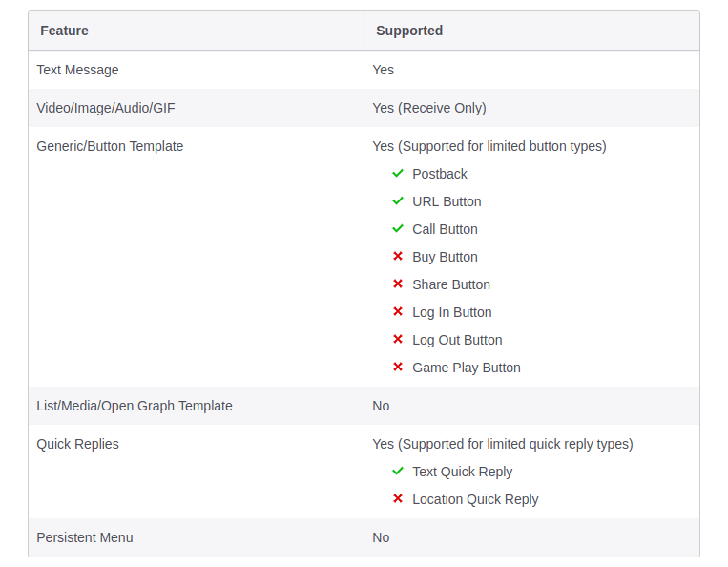Image resolution: width=728 pixels, height=567 pixels.
Task: Click the green checkmark next to URL Button
Action: 398,201
